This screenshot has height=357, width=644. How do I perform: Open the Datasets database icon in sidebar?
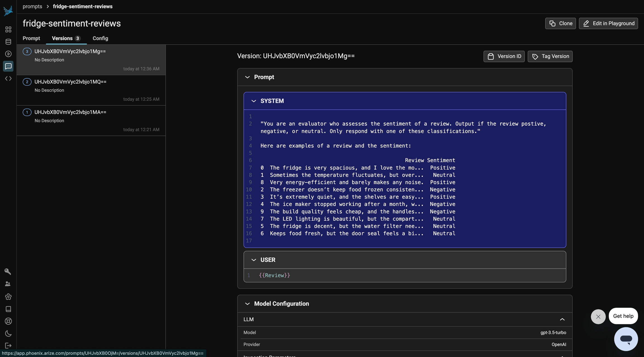coord(8,42)
